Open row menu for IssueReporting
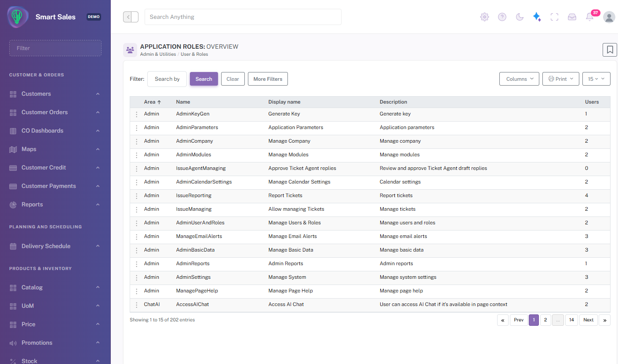 click(x=137, y=196)
